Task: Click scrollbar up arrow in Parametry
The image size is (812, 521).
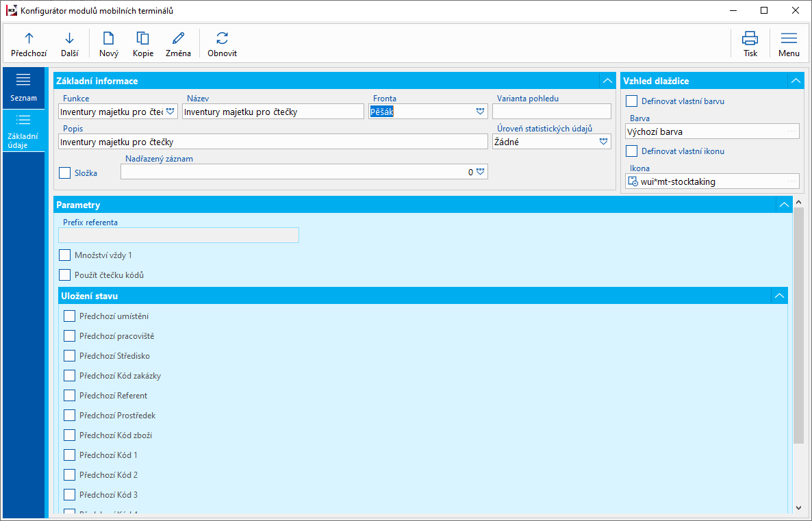Action: [798, 202]
